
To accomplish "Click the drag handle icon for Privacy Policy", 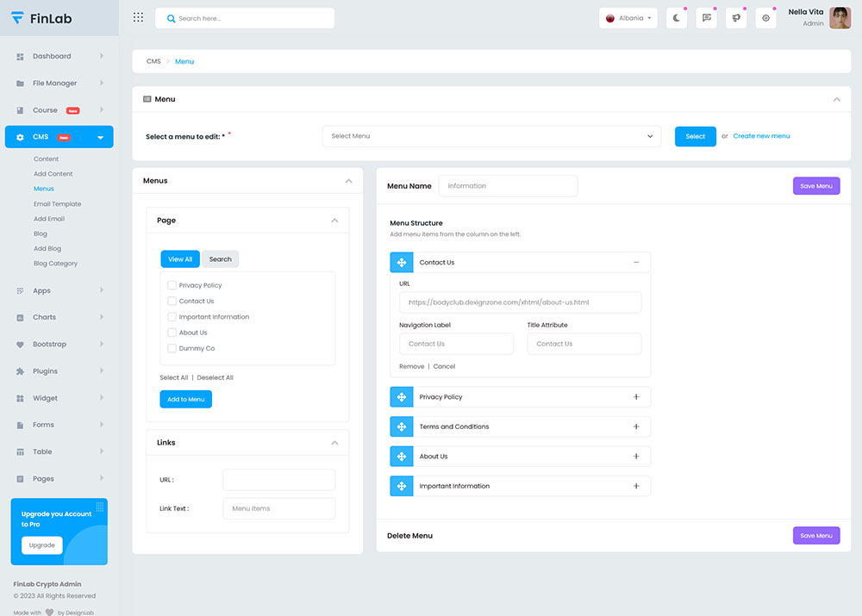I will pyautogui.click(x=402, y=397).
